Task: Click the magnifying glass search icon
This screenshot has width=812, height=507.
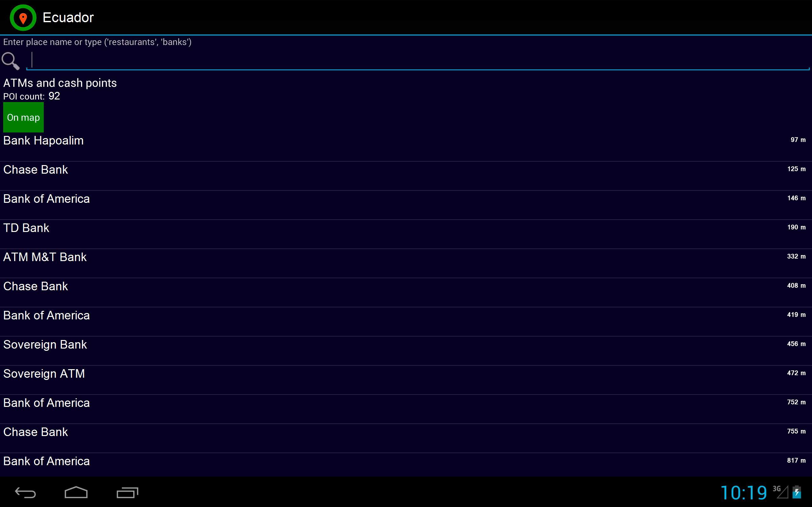Action: coord(10,61)
